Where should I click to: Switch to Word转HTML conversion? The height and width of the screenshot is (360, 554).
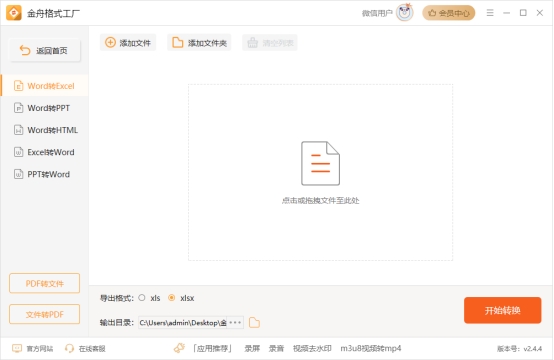(x=45, y=130)
